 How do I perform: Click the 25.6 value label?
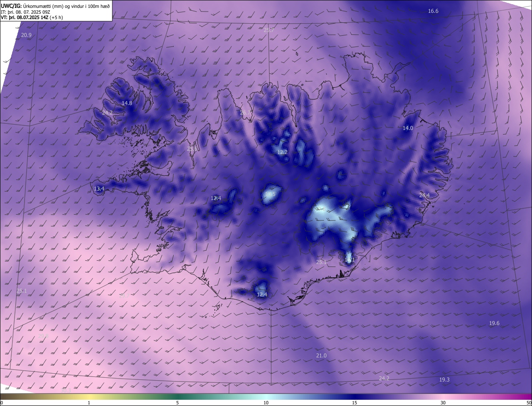(x=192, y=149)
